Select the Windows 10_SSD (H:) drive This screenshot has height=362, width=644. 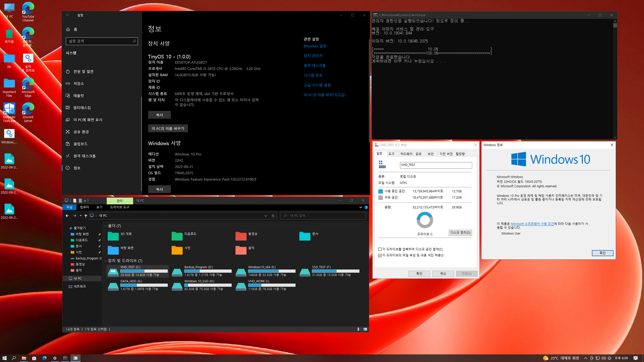click(202, 286)
